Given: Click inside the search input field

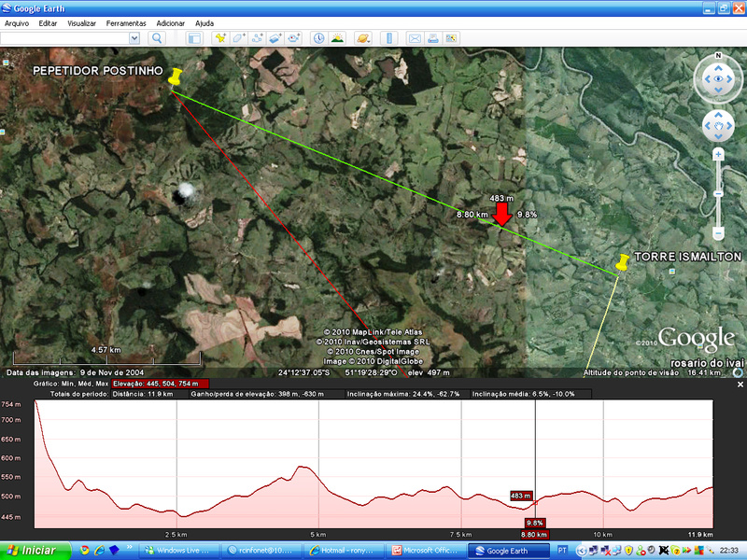Looking at the screenshot, I should (x=64, y=38).
